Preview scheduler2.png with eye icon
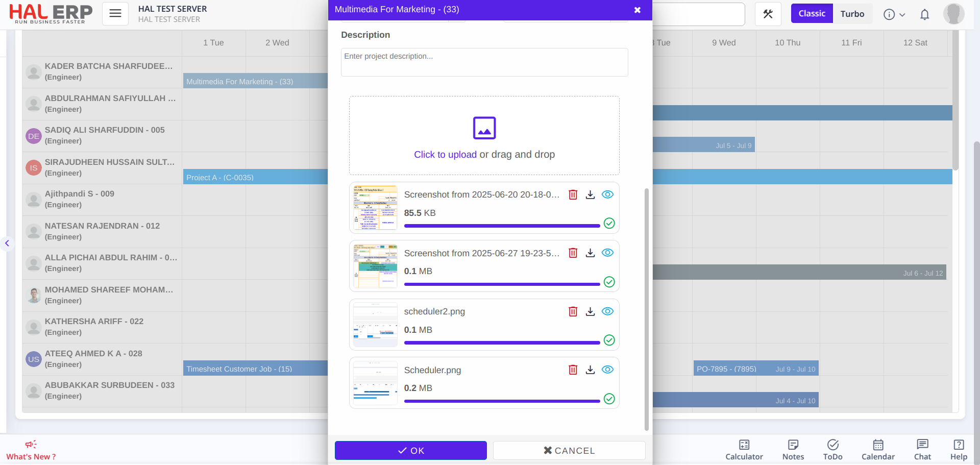 (x=607, y=311)
